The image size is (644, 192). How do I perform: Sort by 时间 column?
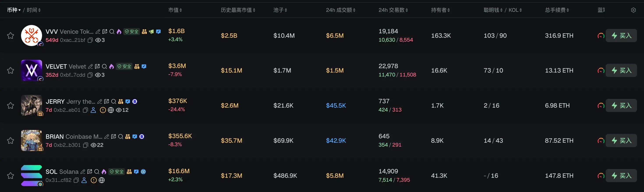tap(34, 10)
